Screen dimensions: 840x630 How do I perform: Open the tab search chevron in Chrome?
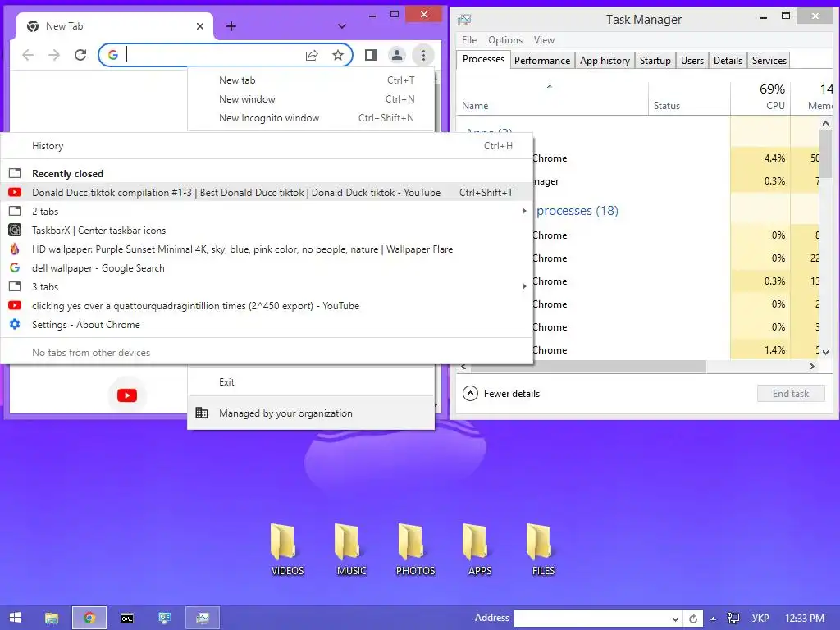(x=342, y=26)
